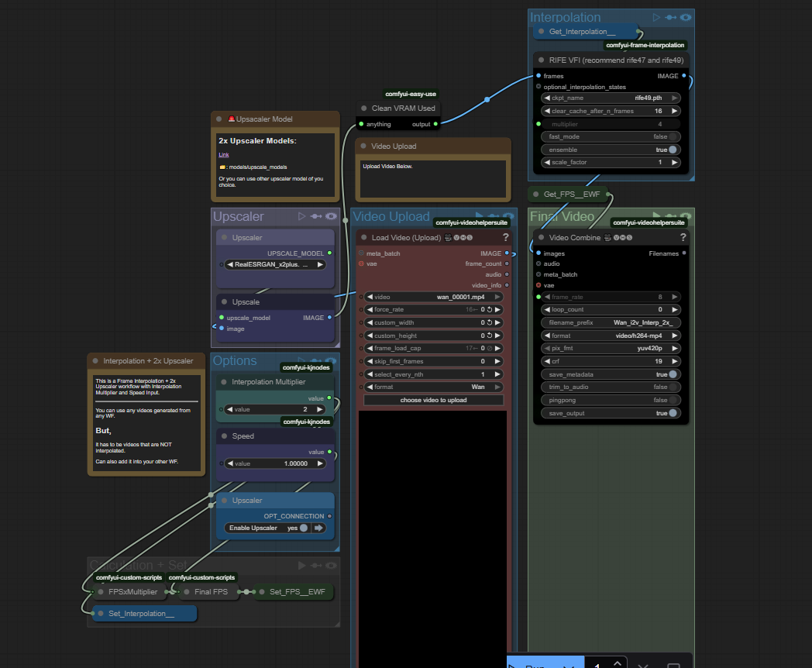Viewport: 812px width, 668px height.
Task: Click the video preview area in Load Video
Action: [433, 539]
